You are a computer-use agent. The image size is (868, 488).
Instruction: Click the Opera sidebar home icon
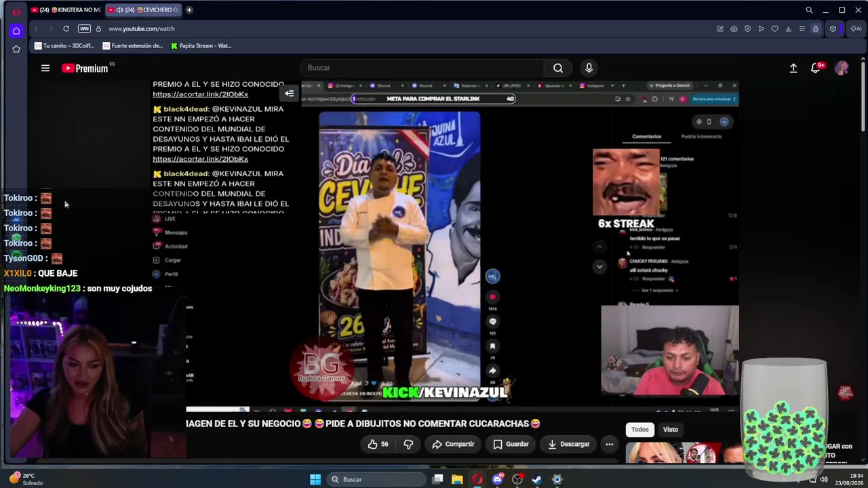click(16, 30)
